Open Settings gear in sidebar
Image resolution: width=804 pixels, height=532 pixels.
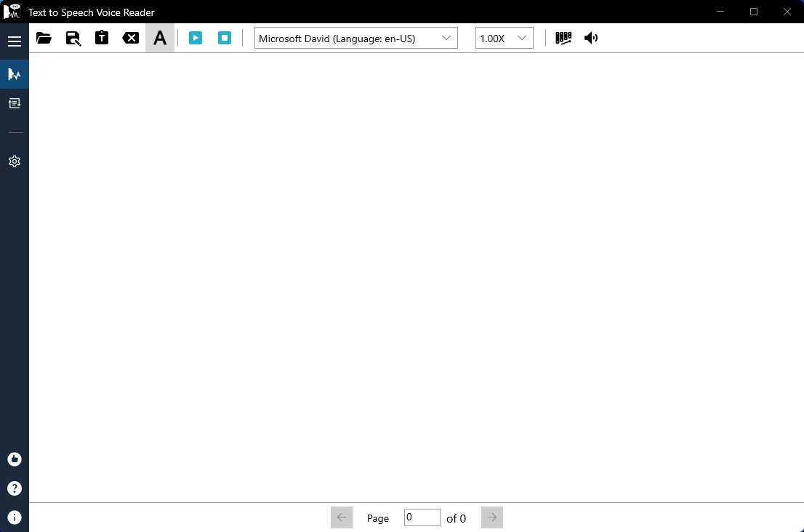tap(15, 161)
